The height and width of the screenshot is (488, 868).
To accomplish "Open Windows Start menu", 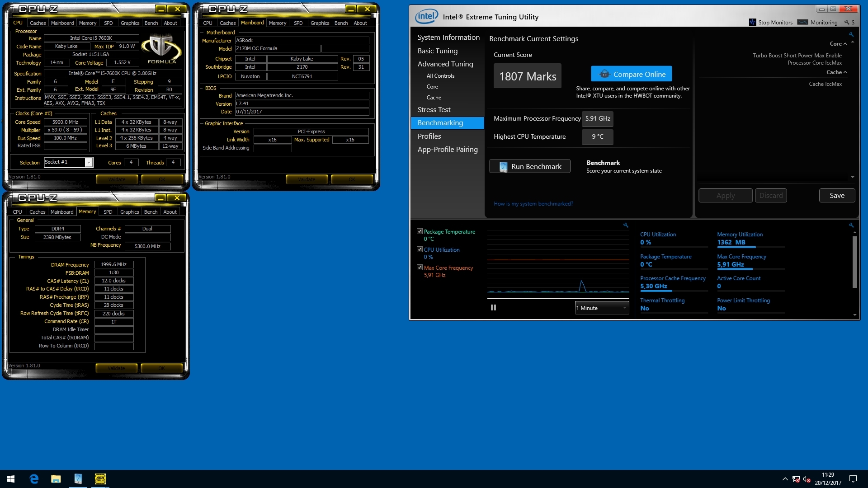I will pyautogui.click(x=11, y=479).
